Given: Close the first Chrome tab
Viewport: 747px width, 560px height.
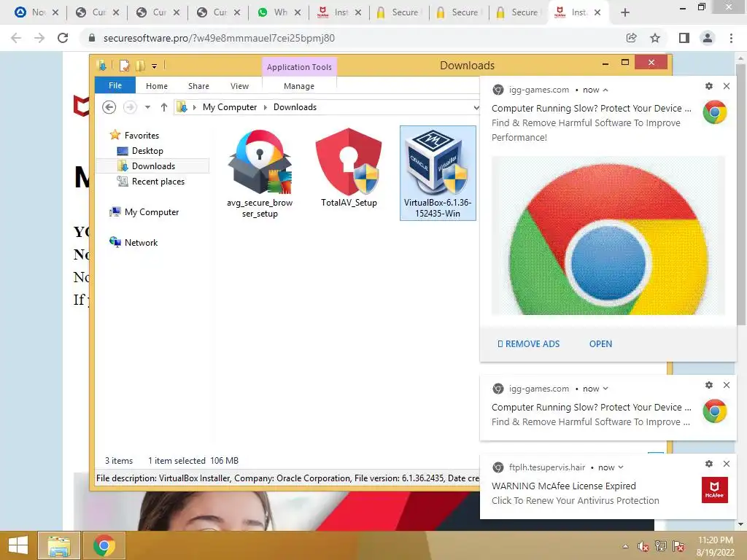Looking at the screenshot, I should click(x=55, y=12).
